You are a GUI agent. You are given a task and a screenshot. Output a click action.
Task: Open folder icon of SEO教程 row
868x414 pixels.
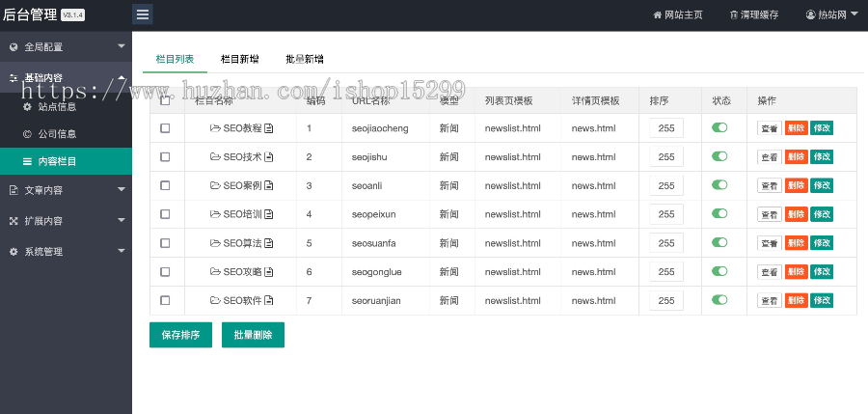(x=215, y=128)
